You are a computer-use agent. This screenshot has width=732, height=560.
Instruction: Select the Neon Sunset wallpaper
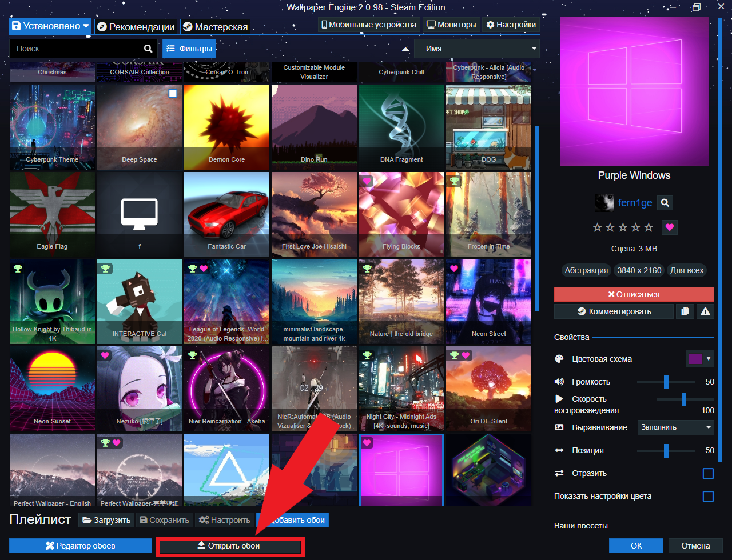(53, 389)
